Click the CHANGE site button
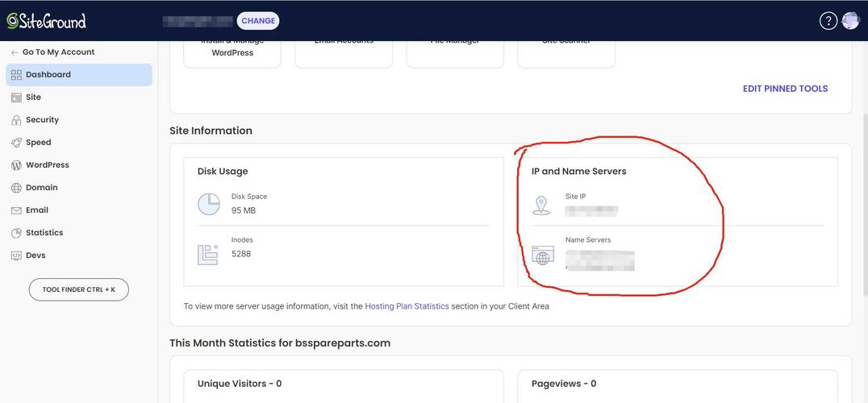Viewport: 868px width, 403px height. 258,21
